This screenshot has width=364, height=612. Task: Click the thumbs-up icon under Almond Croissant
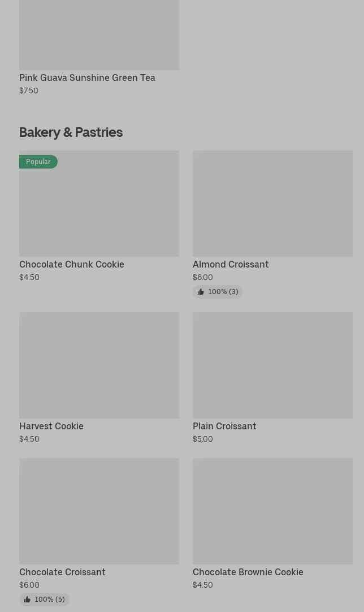[201, 292]
